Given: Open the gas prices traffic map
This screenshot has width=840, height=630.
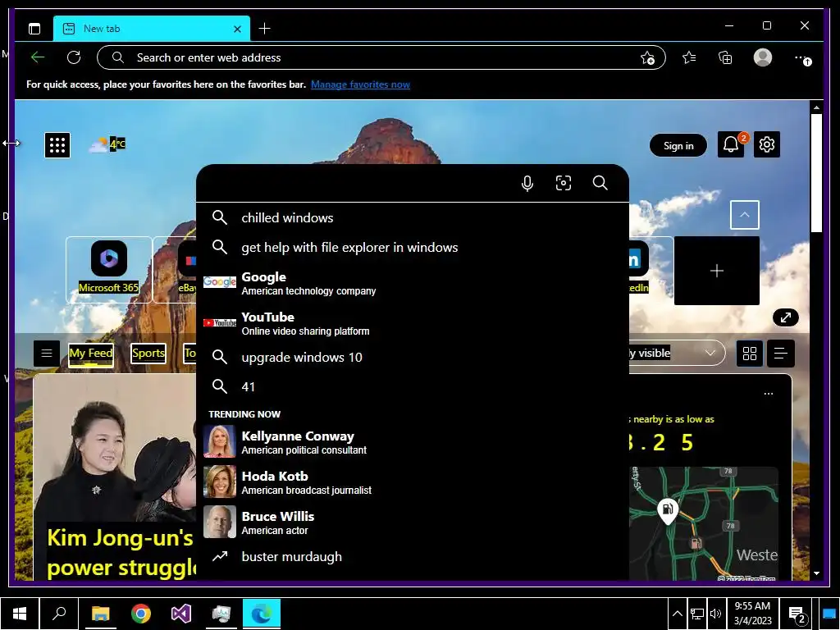Looking at the screenshot, I should point(703,523).
